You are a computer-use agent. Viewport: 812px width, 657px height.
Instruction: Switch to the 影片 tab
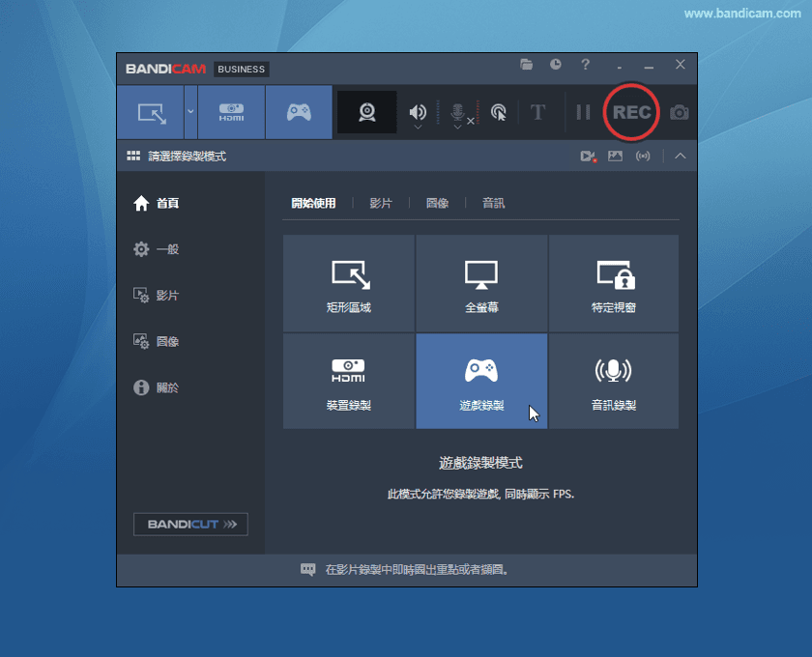pyautogui.click(x=381, y=203)
